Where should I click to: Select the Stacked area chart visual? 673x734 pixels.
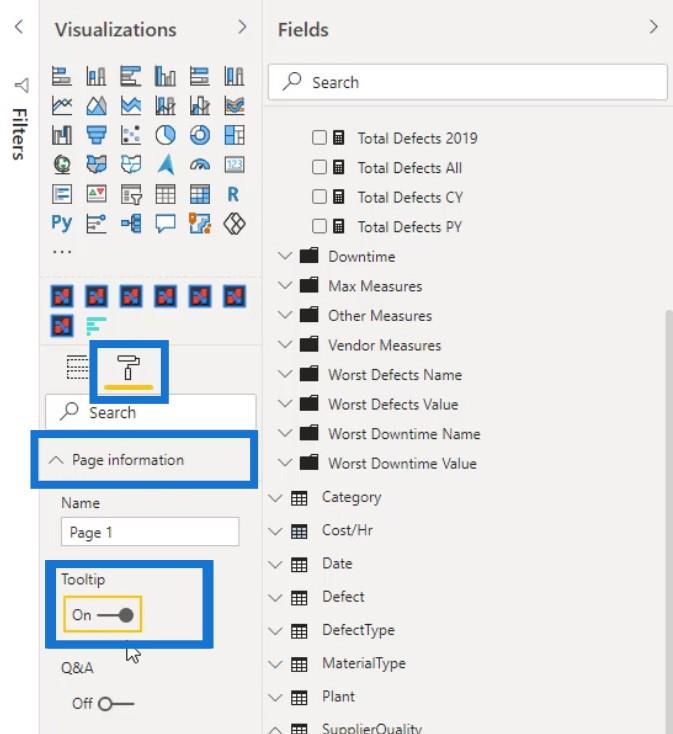pos(131,105)
